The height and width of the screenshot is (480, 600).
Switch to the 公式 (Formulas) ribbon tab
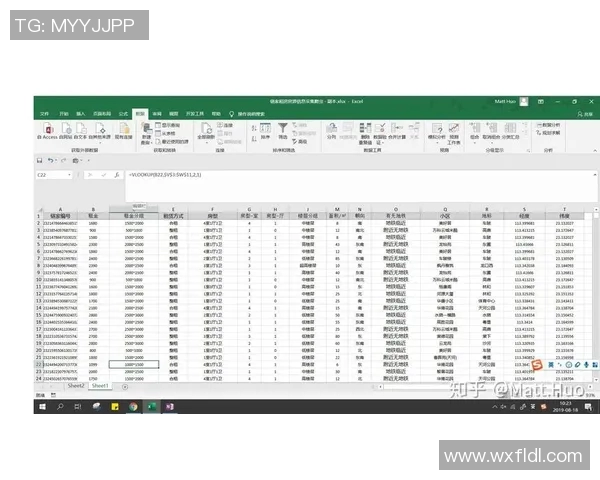coord(124,114)
